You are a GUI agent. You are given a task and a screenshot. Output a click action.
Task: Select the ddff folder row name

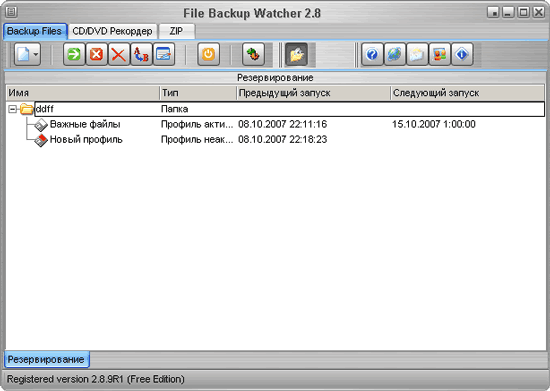point(45,109)
